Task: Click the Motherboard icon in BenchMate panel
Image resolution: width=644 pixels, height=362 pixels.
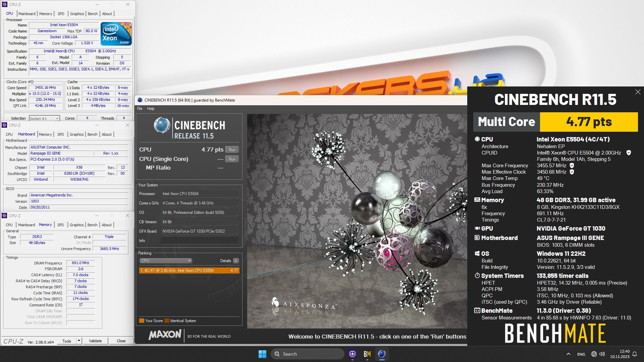Action: click(x=477, y=238)
